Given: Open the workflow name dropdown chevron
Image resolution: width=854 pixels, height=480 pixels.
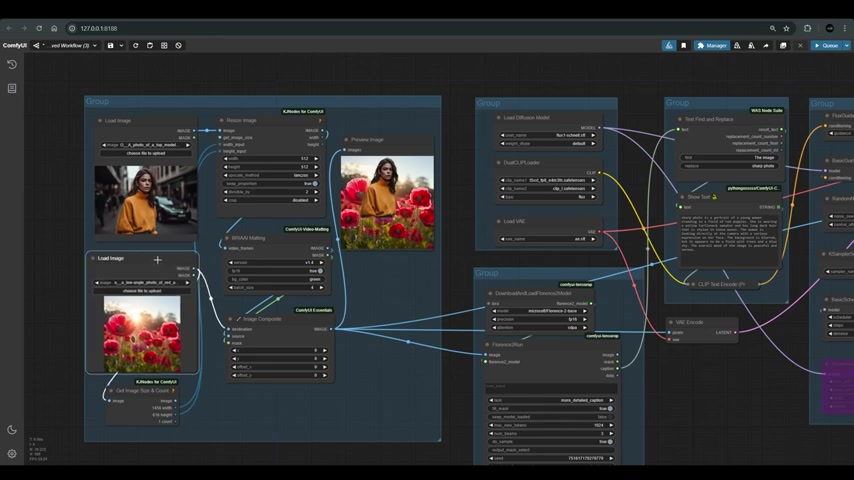Looking at the screenshot, I should pos(95,46).
